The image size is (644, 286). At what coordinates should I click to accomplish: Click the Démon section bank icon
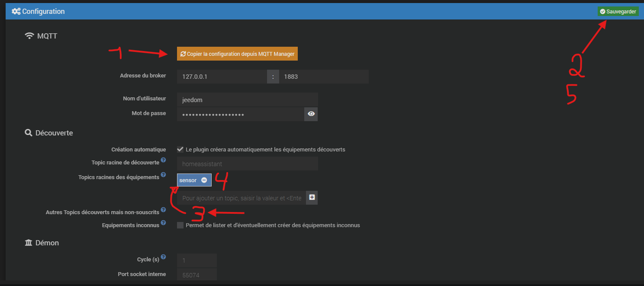point(29,243)
